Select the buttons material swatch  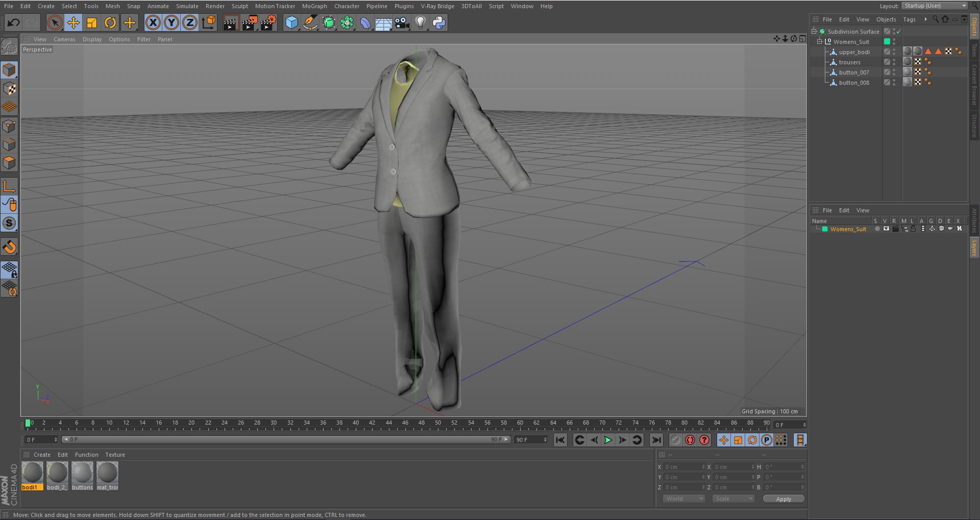[82, 476]
